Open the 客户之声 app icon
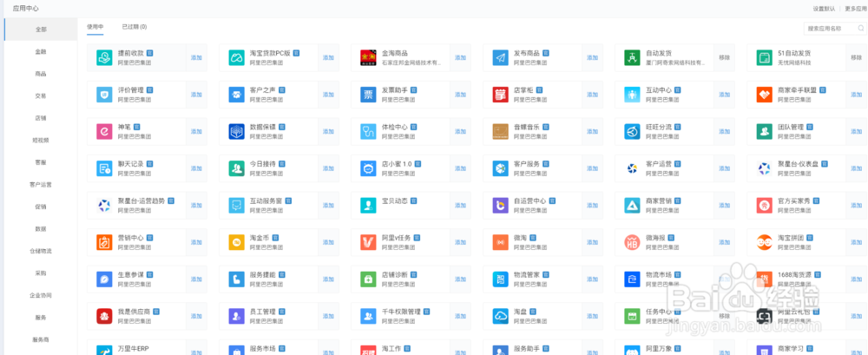The image size is (868, 355). [236, 95]
